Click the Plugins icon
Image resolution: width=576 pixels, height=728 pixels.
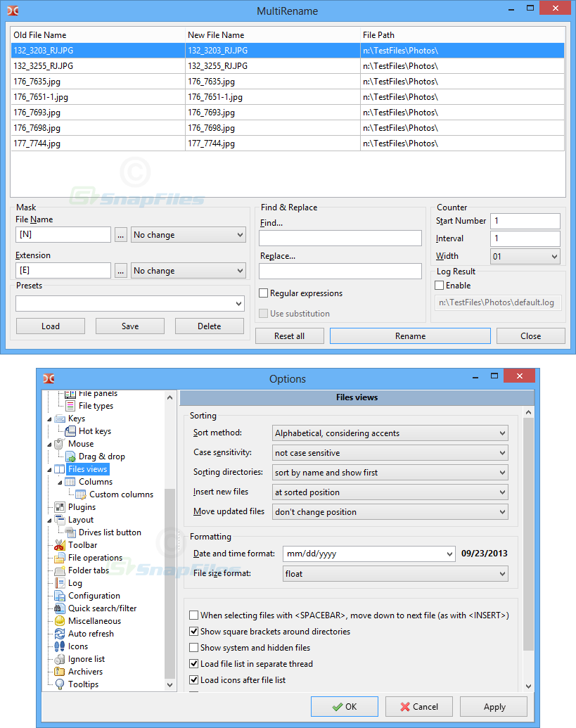click(59, 507)
